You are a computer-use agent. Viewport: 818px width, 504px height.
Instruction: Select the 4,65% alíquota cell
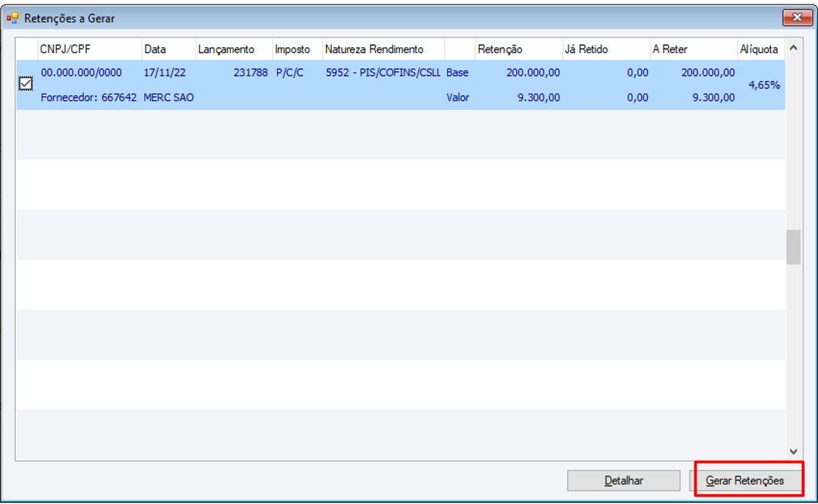point(764,85)
